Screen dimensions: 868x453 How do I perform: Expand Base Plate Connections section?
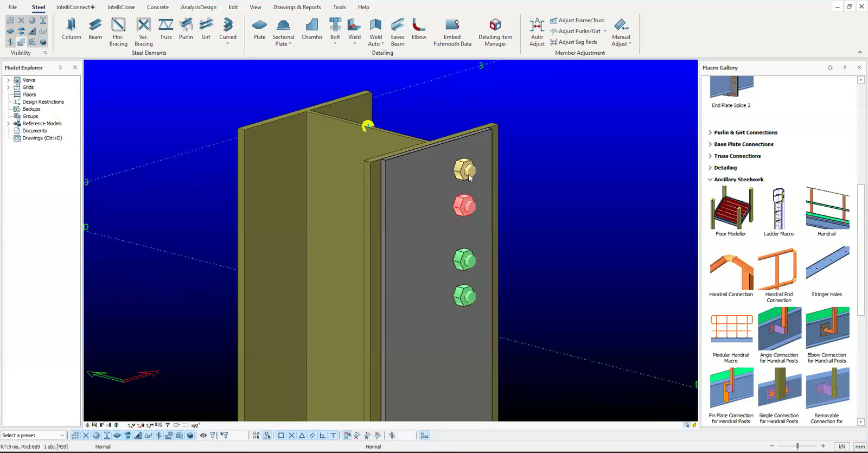pos(710,144)
